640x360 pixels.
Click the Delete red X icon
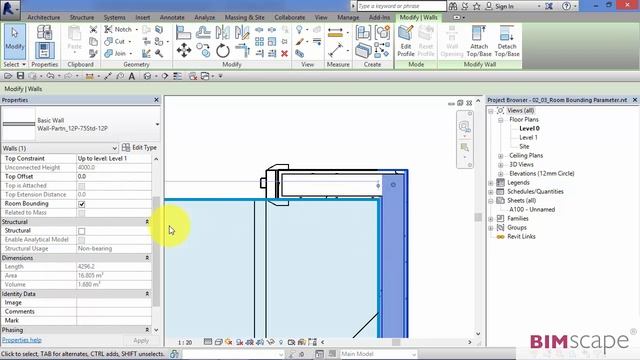(284, 53)
